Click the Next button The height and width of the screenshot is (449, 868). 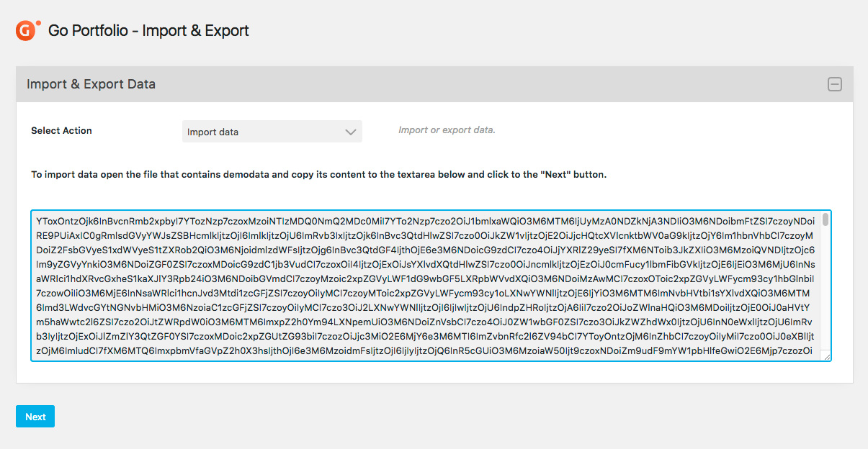coord(35,417)
